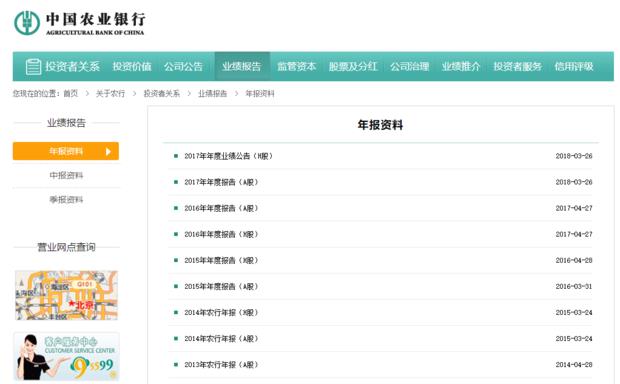
Task: Open the 投资价值 navigation item
Action: click(x=132, y=66)
